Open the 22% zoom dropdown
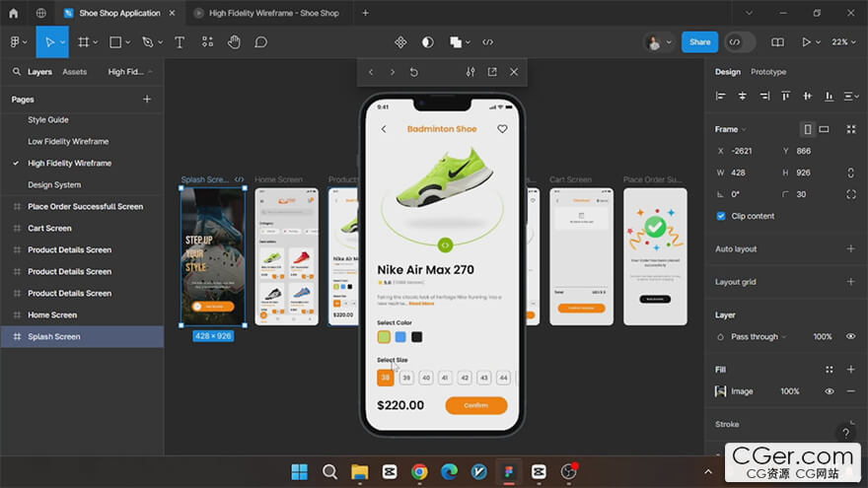 click(843, 42)
